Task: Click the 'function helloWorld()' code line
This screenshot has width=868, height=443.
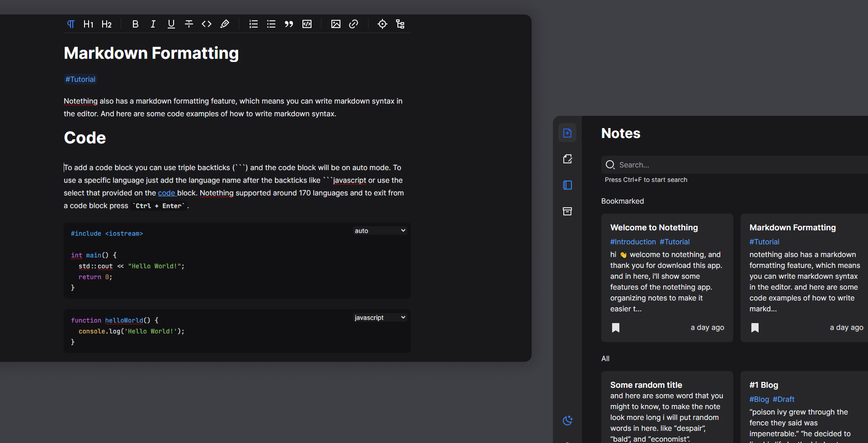Action: [x=115, y=320]
